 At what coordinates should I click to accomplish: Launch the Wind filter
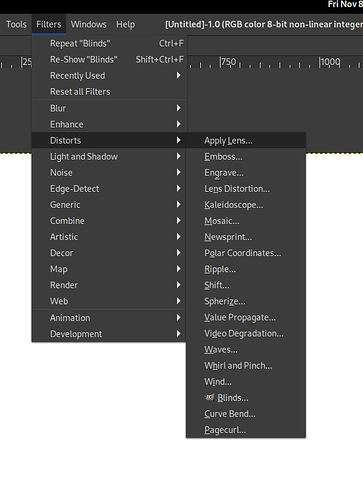tap(246, 381)
